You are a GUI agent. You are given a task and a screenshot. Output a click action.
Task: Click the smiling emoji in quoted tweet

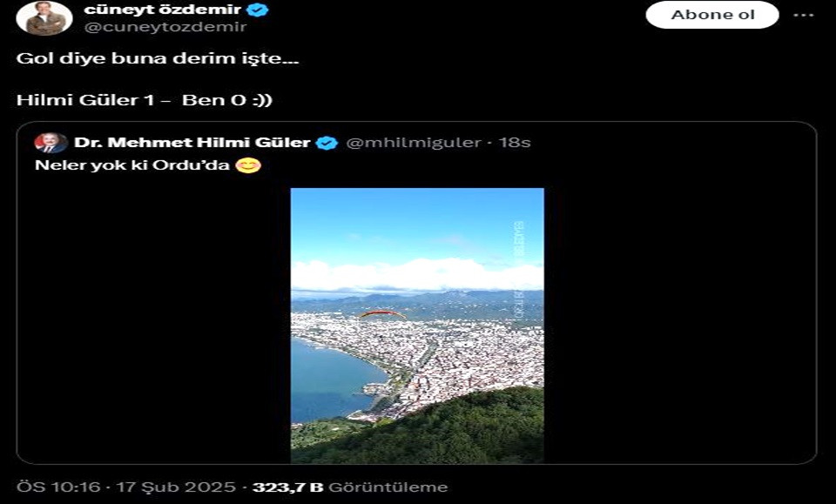point(248,165)
